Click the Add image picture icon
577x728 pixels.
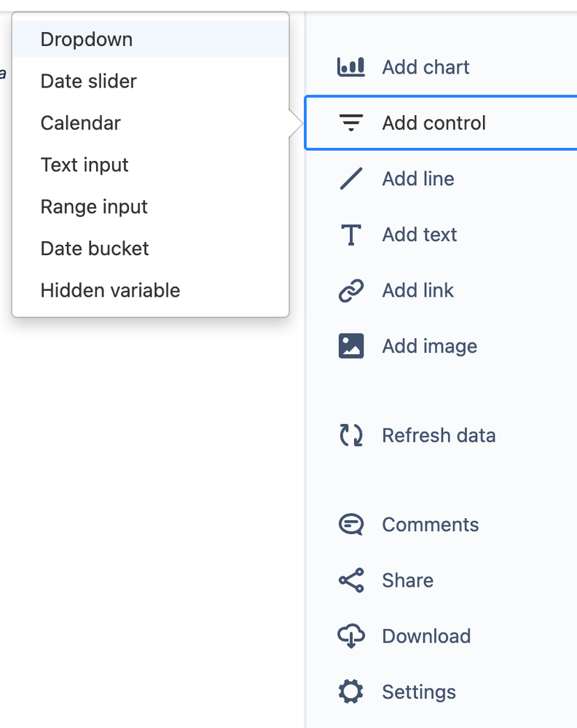pyautogui.click(x=351, y=346)
